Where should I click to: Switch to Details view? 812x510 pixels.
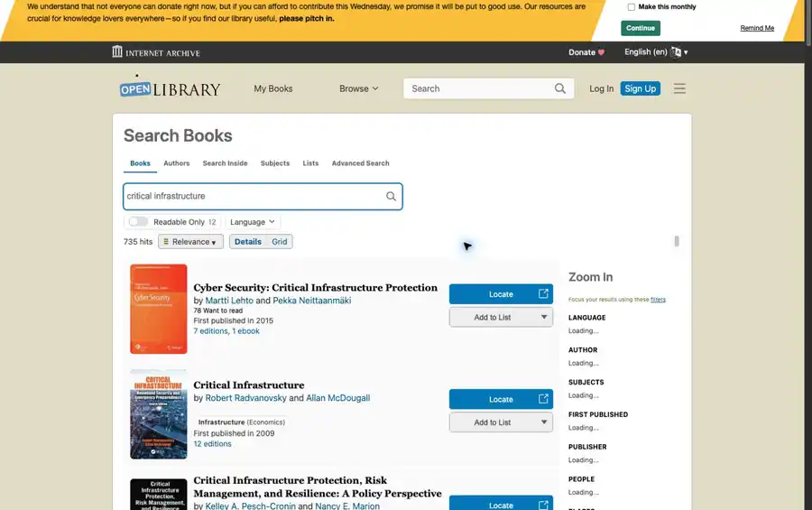pos(248,242)
